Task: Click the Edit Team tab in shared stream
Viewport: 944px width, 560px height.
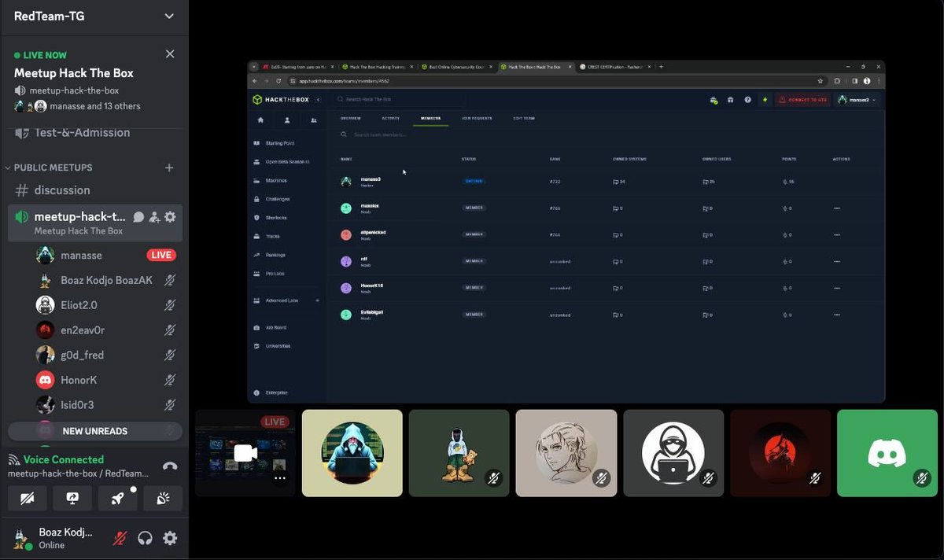Action: point(523,119)
